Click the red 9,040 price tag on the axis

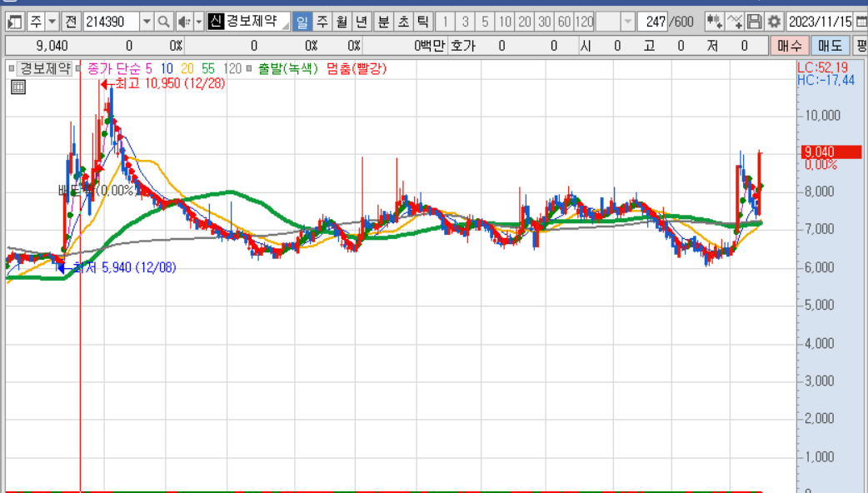coord(831,152)
